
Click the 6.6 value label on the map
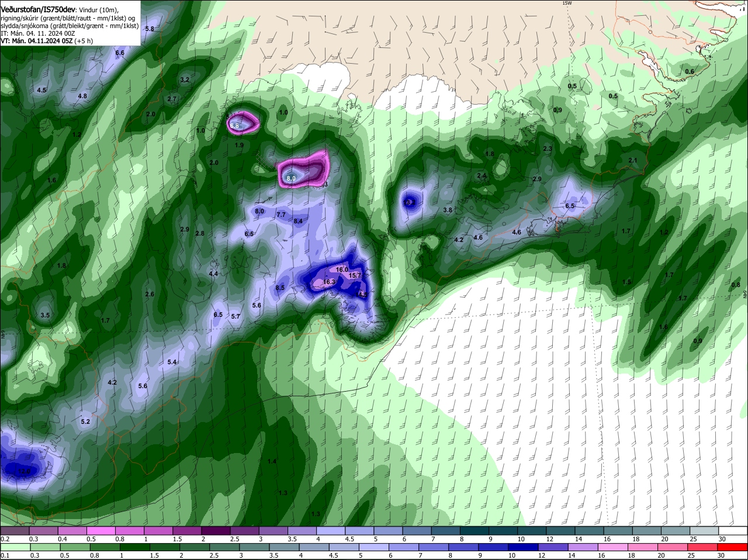point(120,53)
